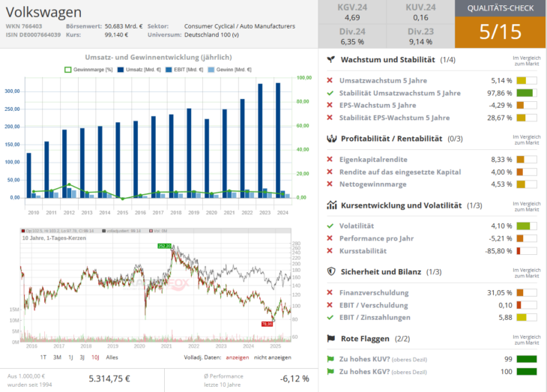The height and width of the screenshot is (392, 547).
Task: Click the red X beside Kursstabilität
Action: tap(330, 250)
